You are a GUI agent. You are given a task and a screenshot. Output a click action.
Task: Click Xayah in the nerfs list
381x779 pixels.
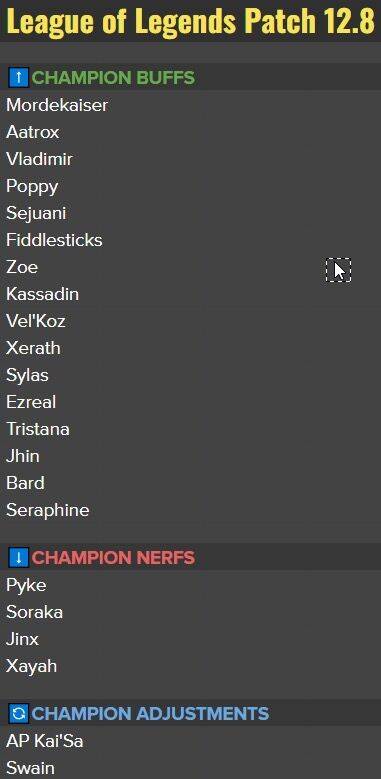click(31, 666)
